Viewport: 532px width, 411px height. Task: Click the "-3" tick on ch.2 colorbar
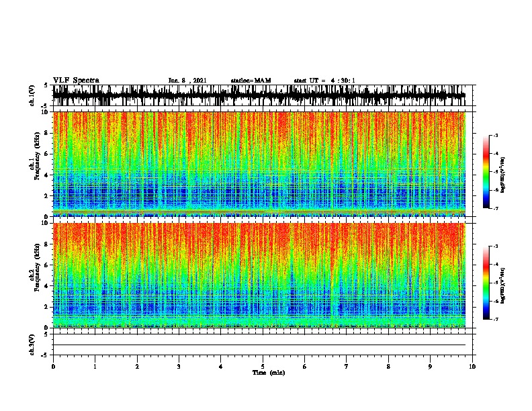pyautogui.click(x=496, y=246)
